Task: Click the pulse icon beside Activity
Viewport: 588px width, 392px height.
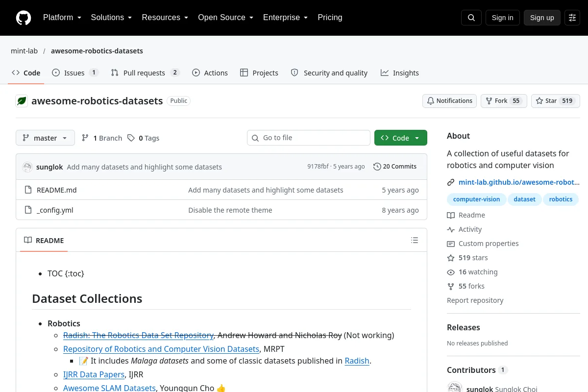Action: tap(451, 229)
